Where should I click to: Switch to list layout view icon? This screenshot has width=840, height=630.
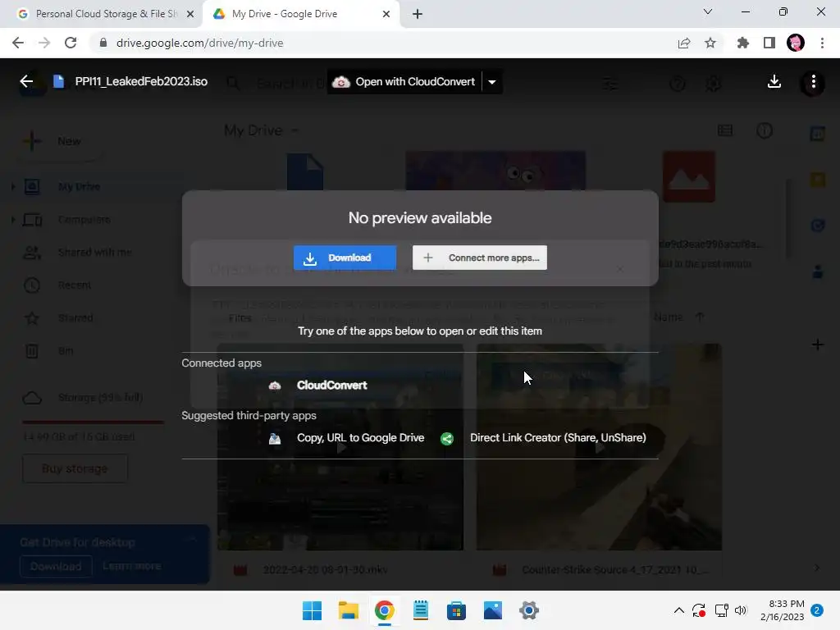click(x=725, y=130)
